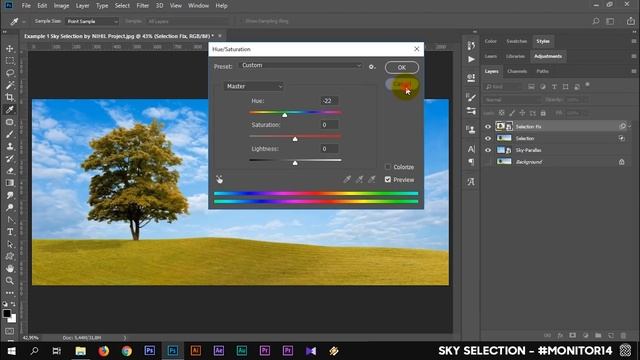Hide the Selection layer
Screen dimensions: 640x360
pos(488,138)
